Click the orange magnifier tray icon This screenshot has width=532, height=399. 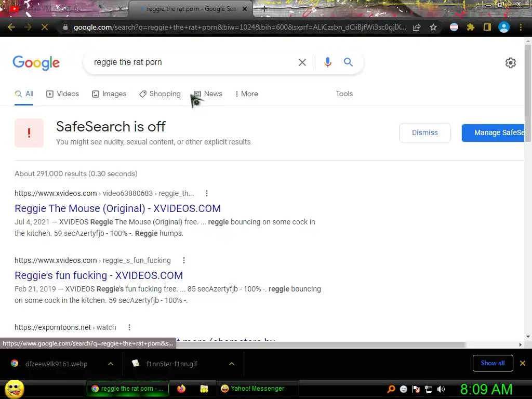tap(391, 389)
